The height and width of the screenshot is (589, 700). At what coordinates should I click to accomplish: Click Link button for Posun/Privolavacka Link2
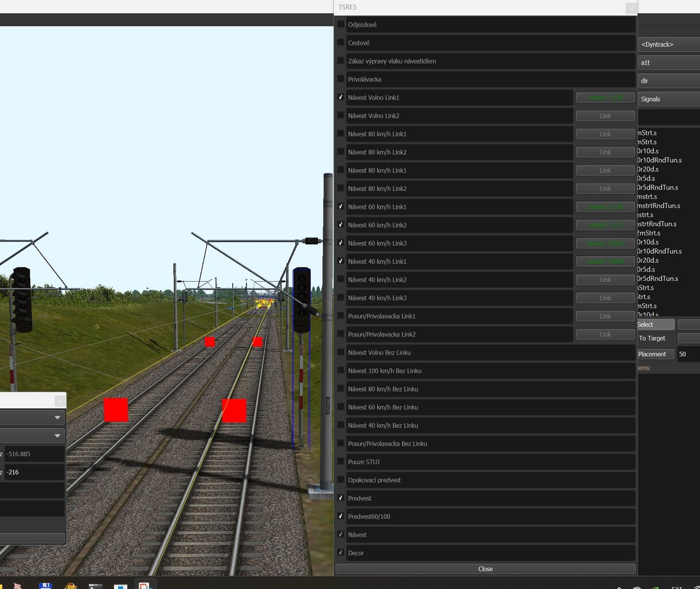[605, 334]
